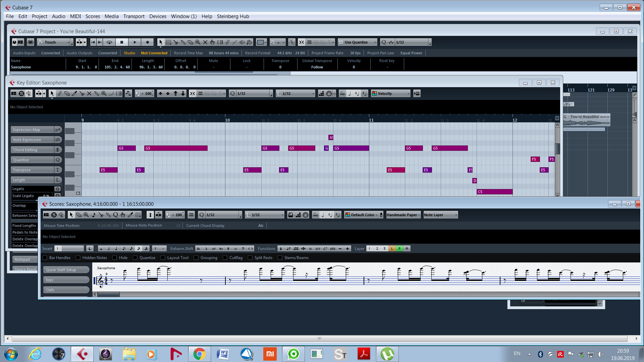Select the Scissors split tool in project toolbar
This screenshot has width=644, height=362.
(x=176, y=42)
